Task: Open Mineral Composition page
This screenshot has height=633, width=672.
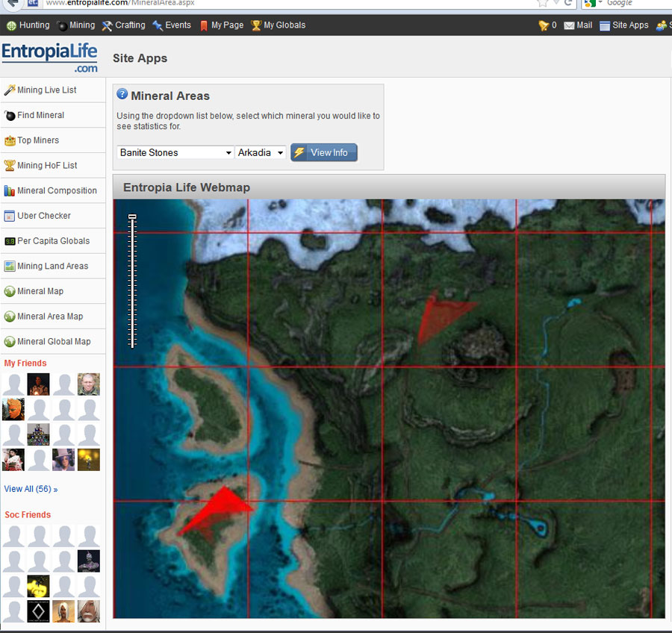Action: (x=57, y=190)
